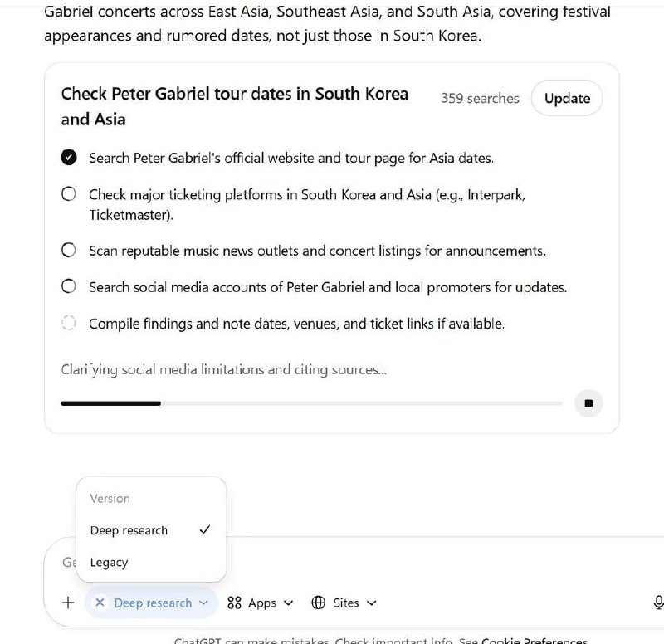Expand the Sites dropdown arrow
Screen dimensions: 664x644
click(x=371, y=603)
